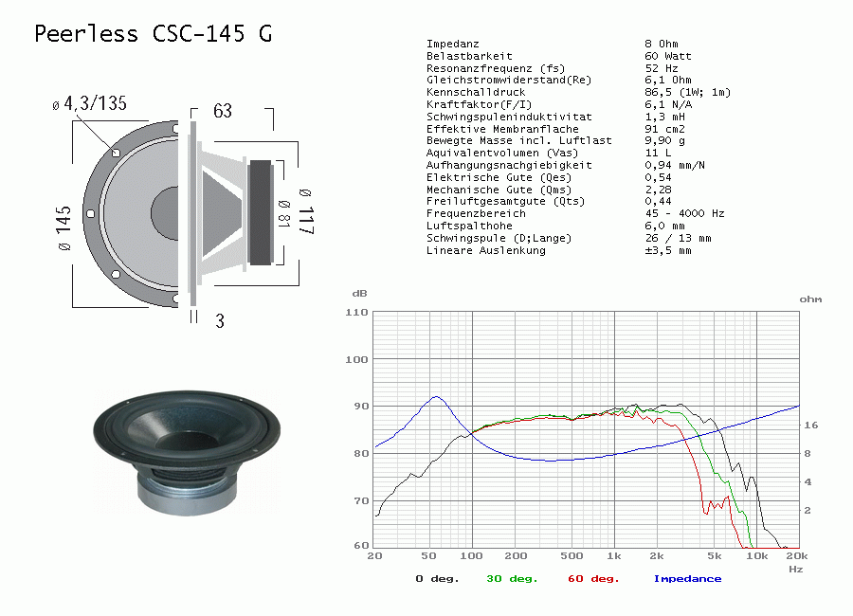853x616 pixels.
Task: Select 'Bewegte Masse incl. Luftlast' label
Action: coord(519,140)
